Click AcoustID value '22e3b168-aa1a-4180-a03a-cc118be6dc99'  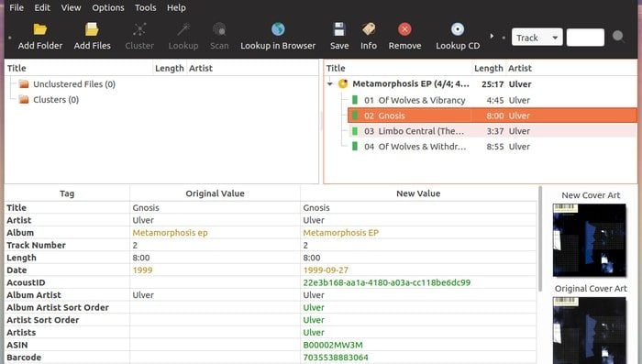tap(386, 282)
